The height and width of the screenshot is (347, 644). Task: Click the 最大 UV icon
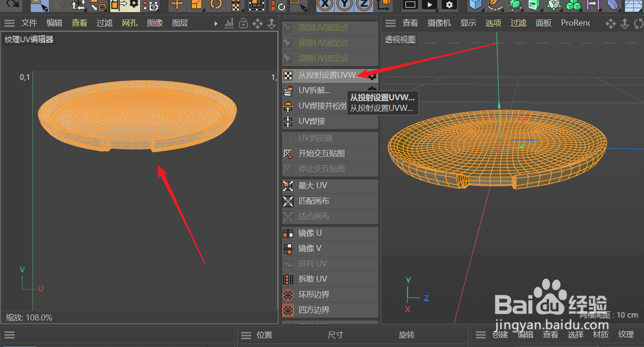[x=288, y=186]
